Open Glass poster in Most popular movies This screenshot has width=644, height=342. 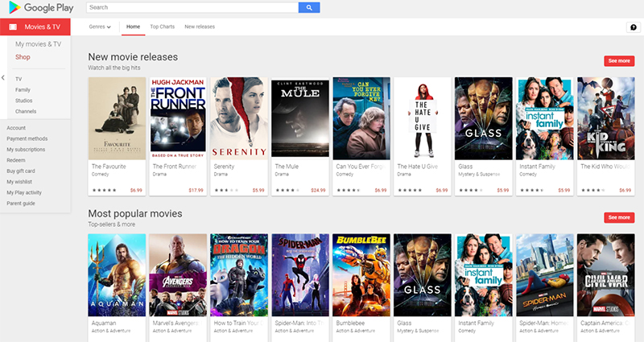coord(423,275)
